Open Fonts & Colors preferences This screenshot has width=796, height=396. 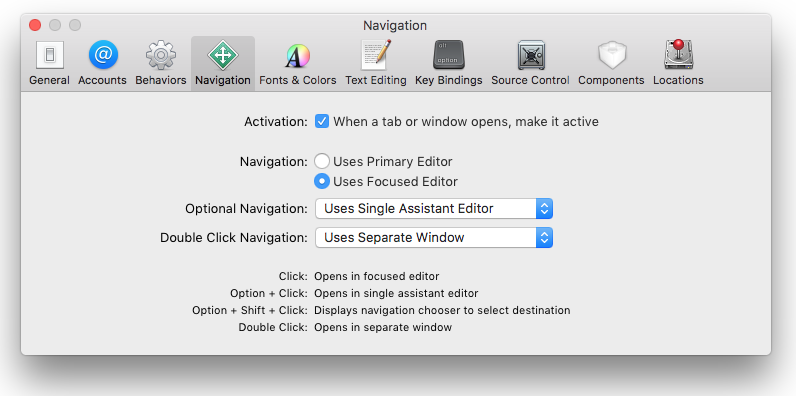(x=297, y=63)
